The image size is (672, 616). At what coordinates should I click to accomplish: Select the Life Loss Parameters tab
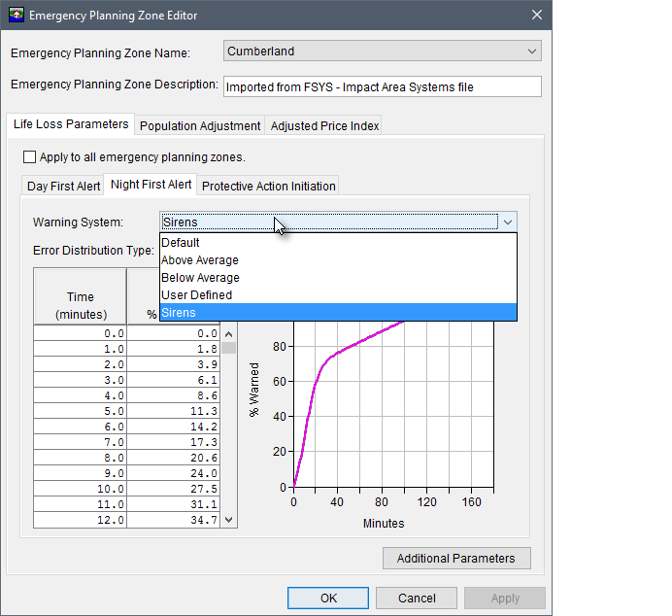coord(70,125)
